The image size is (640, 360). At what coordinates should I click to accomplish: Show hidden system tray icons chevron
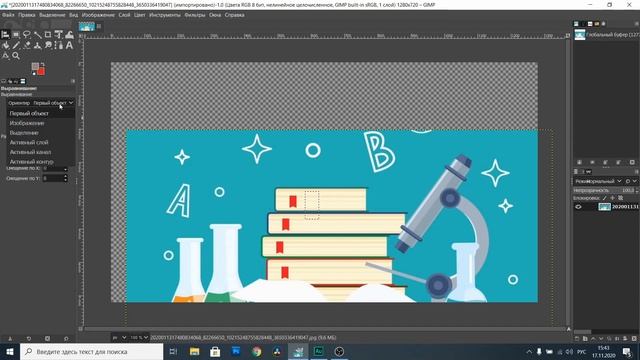pyautogui.click(x=529, y=351)
